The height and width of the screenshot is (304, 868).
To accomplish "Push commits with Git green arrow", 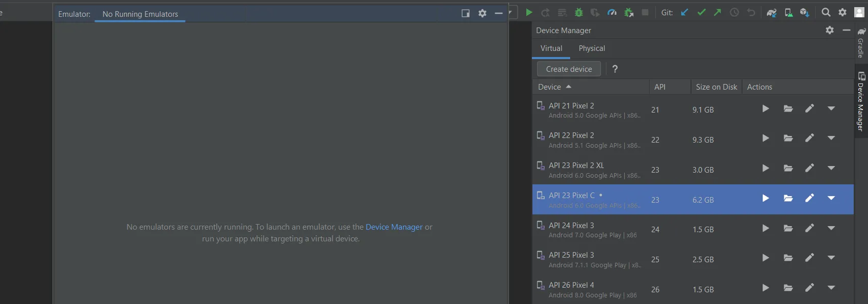I will tap(718, 12).
